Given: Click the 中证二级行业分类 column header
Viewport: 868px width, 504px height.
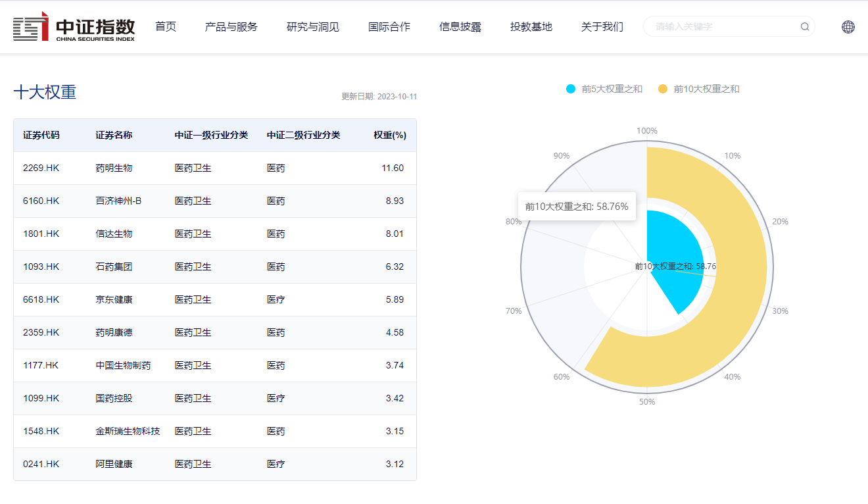Looking at the screenshot, I should tap(303, 135).
